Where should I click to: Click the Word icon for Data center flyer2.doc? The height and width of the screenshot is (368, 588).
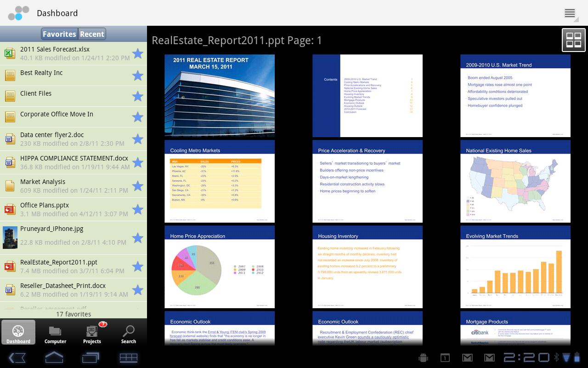tap(10, 138)
